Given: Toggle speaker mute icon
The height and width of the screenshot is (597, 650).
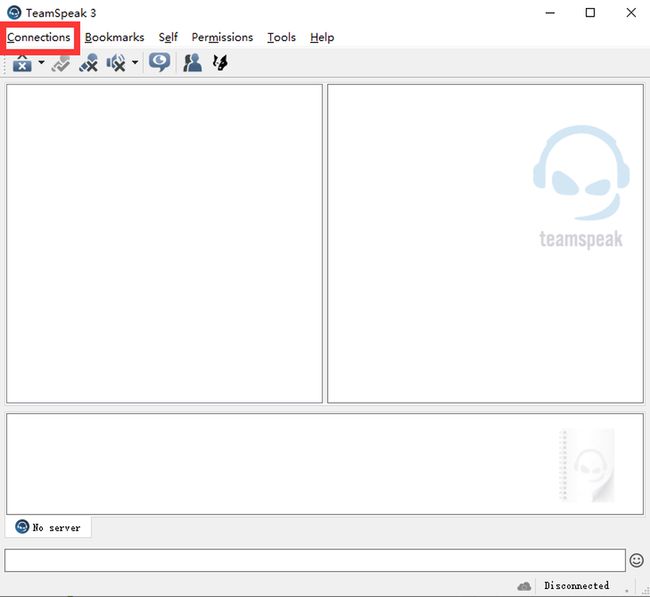Looking at the screenshot, I should click(x=116, y=63).
